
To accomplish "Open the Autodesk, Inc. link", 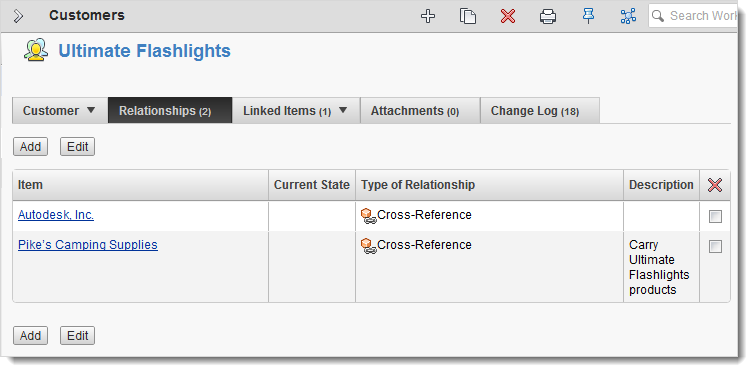I will pos(56,215).
